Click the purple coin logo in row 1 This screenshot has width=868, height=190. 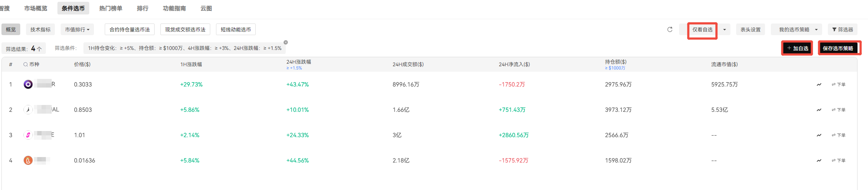click(28, 84)
